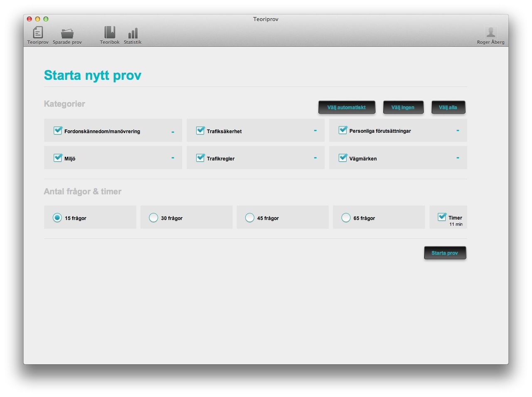
Task: Expand the Trafiksäkerhet row dash
Action: [315, 131]
